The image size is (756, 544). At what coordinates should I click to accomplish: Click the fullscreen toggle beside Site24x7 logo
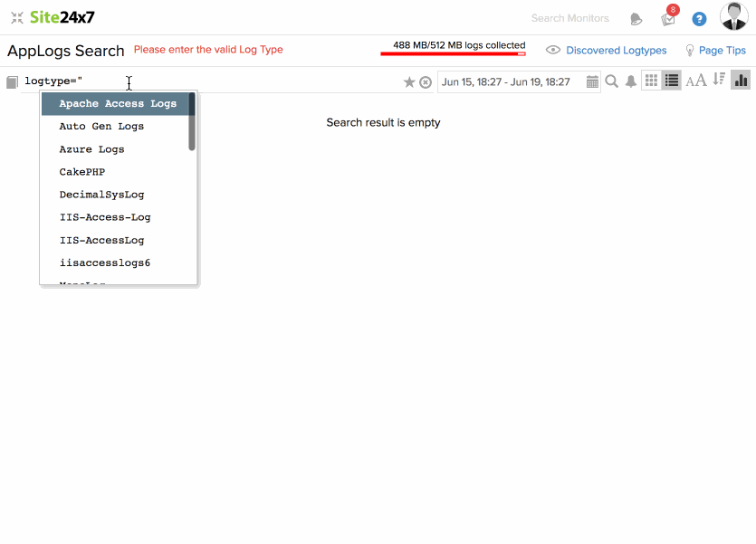click(16, 16)
